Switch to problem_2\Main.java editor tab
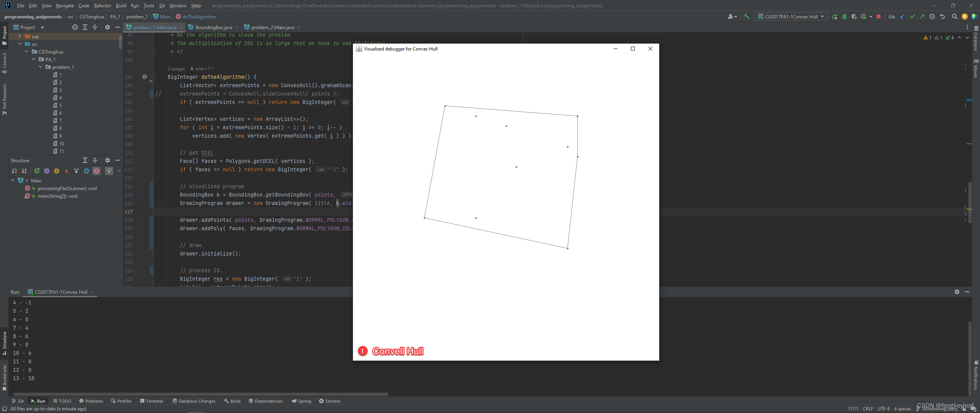This screenshot has height=413, width=980. tap(272, 27)
